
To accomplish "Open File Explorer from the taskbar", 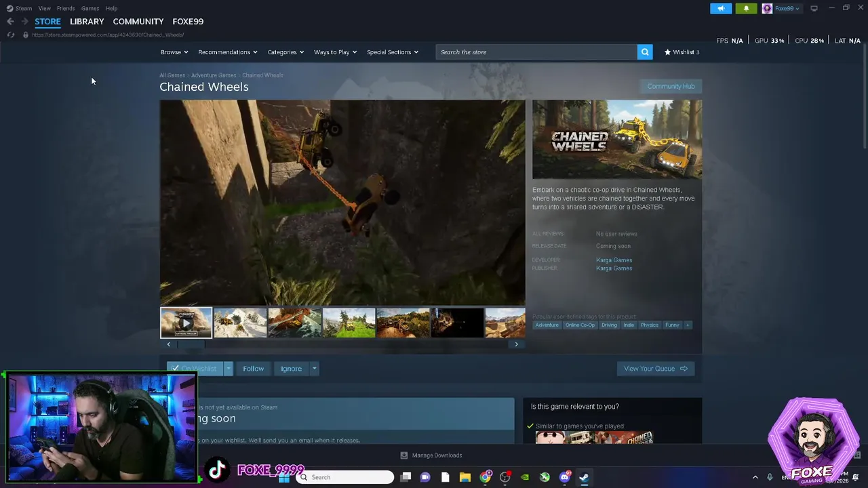I will 465,477.
